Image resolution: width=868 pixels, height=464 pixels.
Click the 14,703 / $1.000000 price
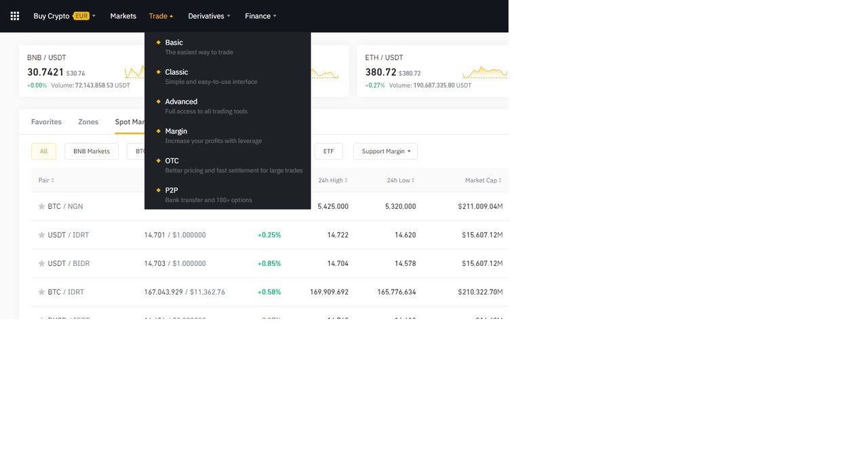pos(175,263)
